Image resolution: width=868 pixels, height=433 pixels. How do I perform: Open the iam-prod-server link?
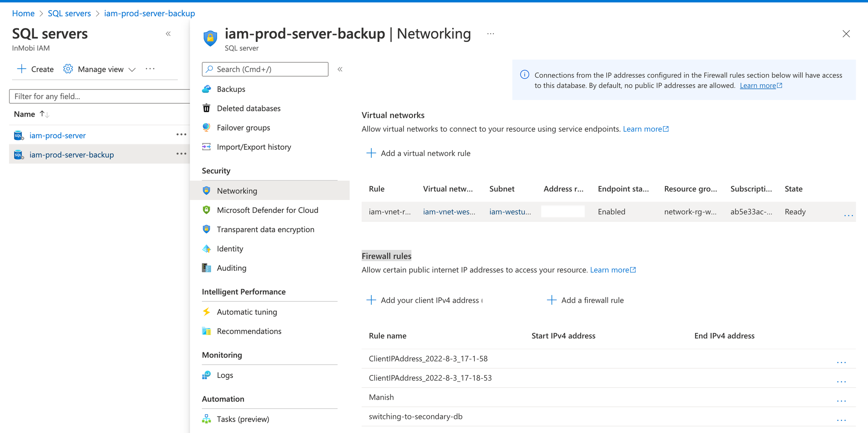coord(57,135)
